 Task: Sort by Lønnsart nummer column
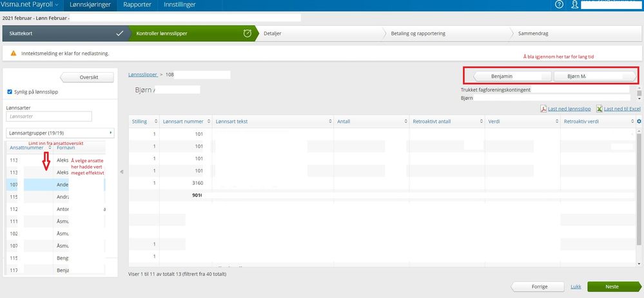click(x=208, y=122)
